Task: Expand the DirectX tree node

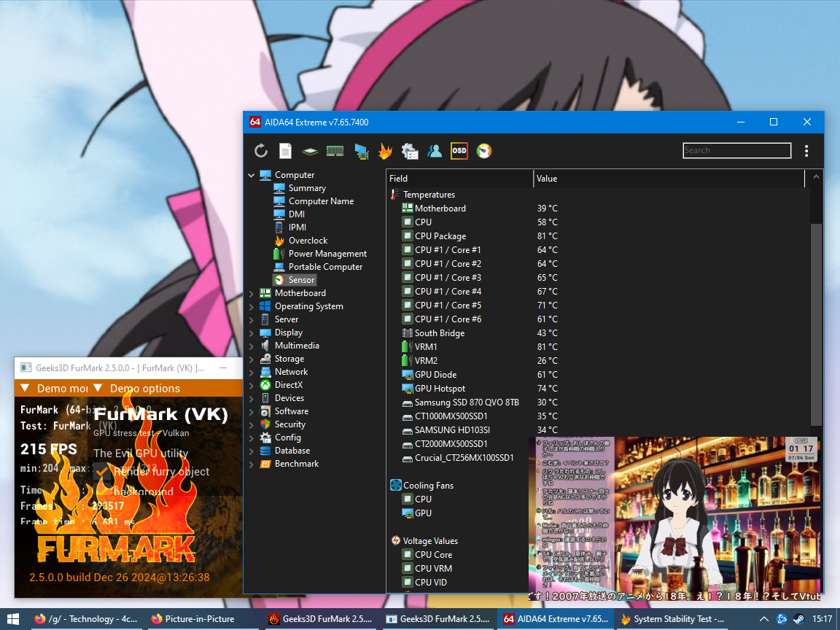Action: tap(252, 385)
